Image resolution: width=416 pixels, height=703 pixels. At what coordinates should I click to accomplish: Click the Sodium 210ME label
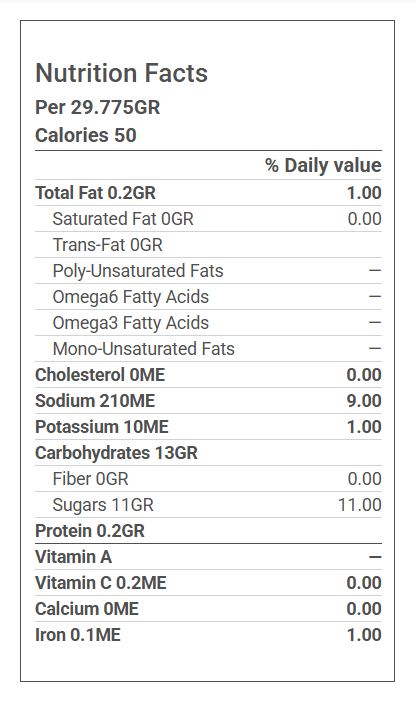(x=95, y=401)
